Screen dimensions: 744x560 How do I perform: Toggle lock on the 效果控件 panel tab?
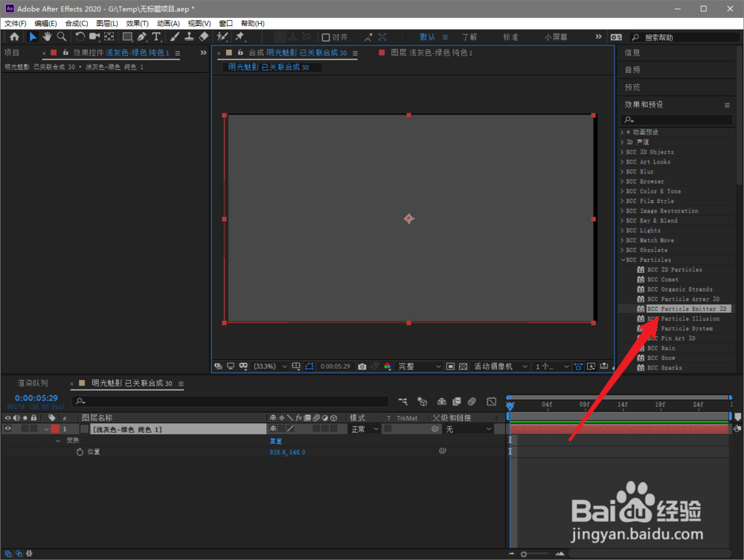pos(65,52)
